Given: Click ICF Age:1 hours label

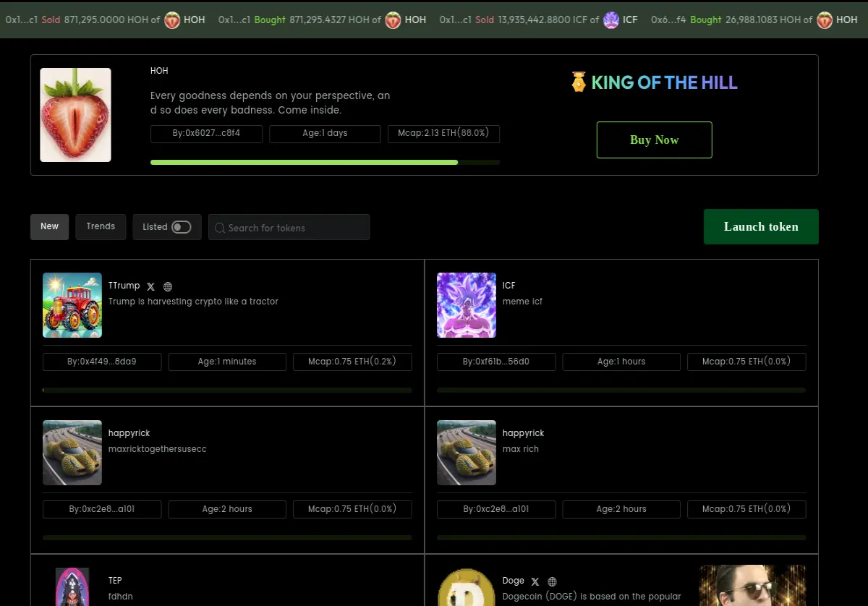Looking at the screenshot, I should pos(621,362).
